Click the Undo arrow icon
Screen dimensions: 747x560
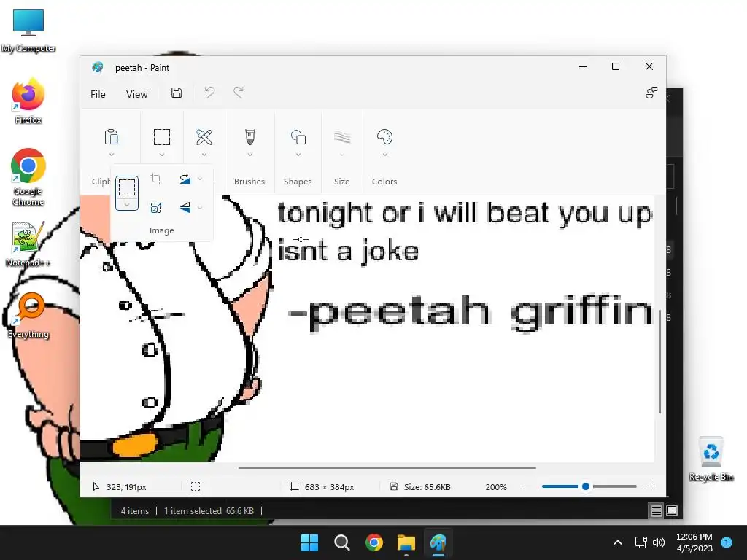coord(209,93)
